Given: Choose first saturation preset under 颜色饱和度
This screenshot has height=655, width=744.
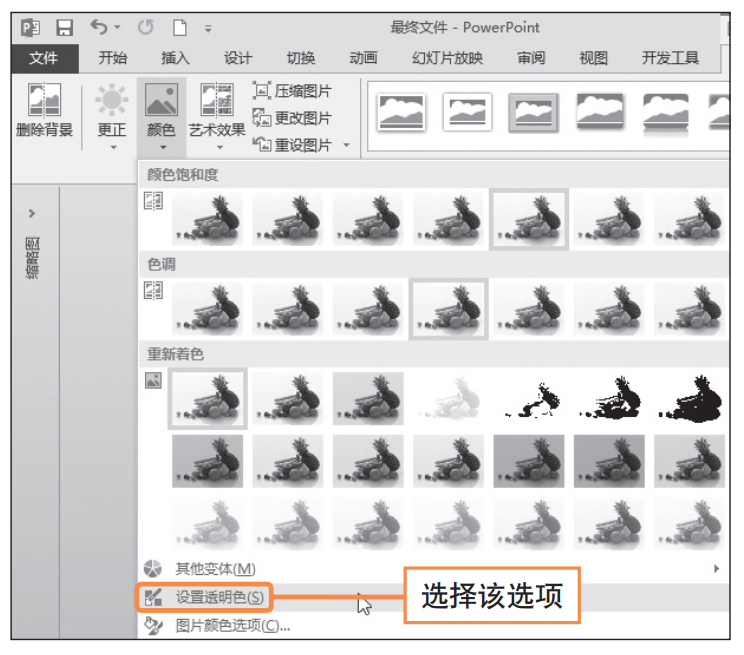Looking at the screenshot, I should tap(207, 219).
